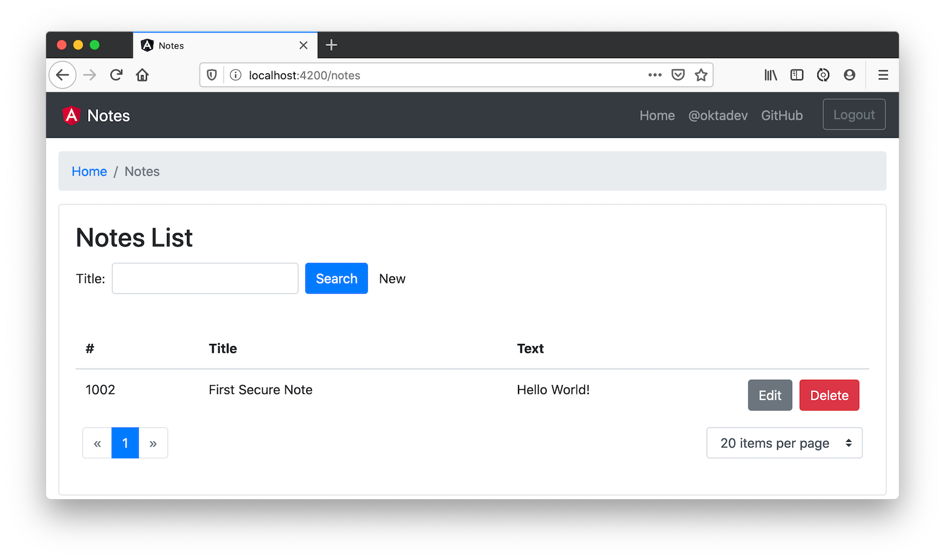Open the Firefox hamburger menu

883,75
